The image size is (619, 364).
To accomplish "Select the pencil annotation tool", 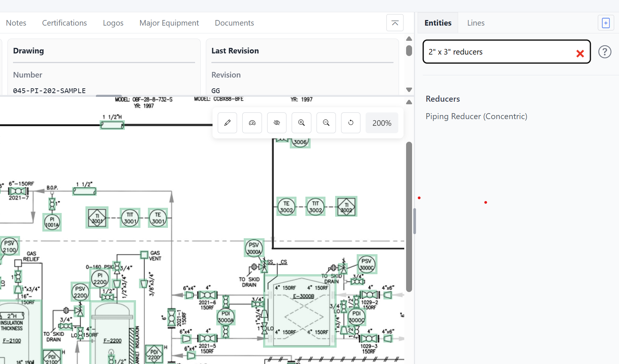I will pyautogui.click(x=227, y=123).
